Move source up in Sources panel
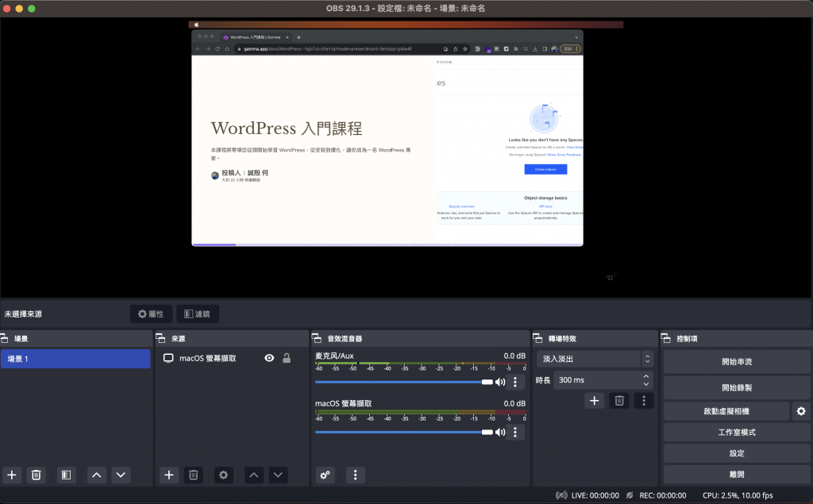 [x=253, y=475]
